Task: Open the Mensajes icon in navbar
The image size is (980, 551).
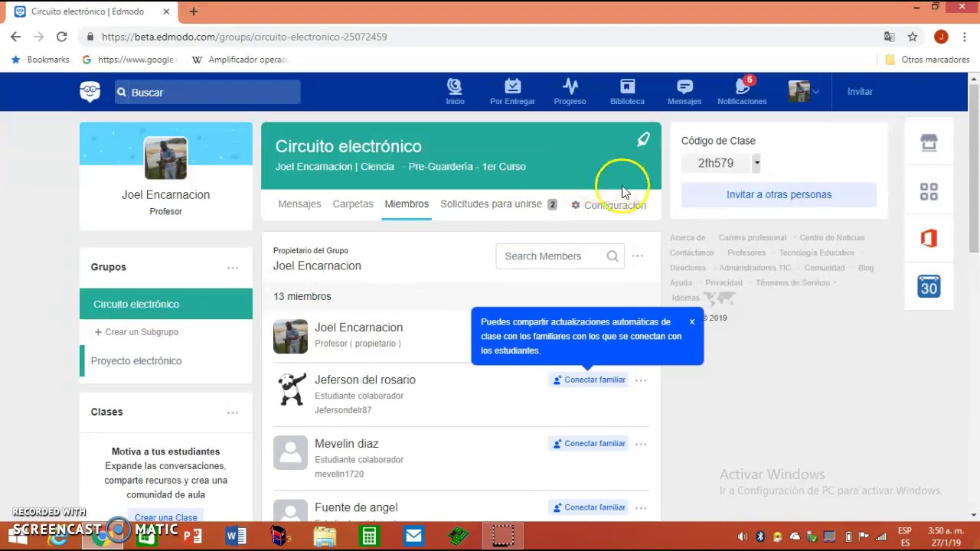Action: (x=684, y=91)
